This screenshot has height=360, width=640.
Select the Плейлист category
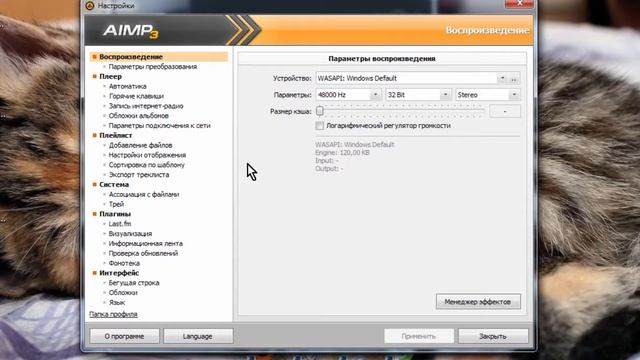click(x=116, y=135)
